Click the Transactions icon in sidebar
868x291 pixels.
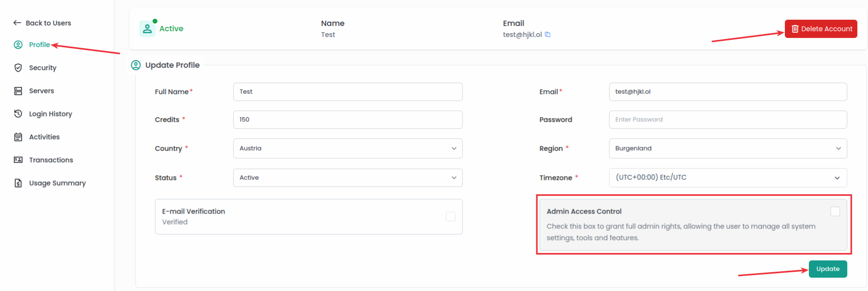click(x=18, y=160)
